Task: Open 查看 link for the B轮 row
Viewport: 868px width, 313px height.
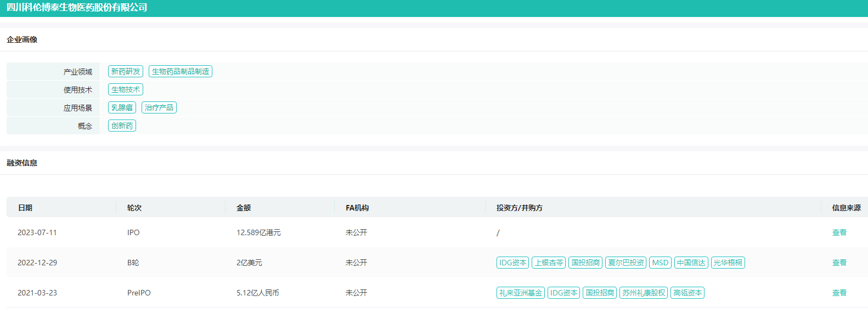Action: click(839, 263)
